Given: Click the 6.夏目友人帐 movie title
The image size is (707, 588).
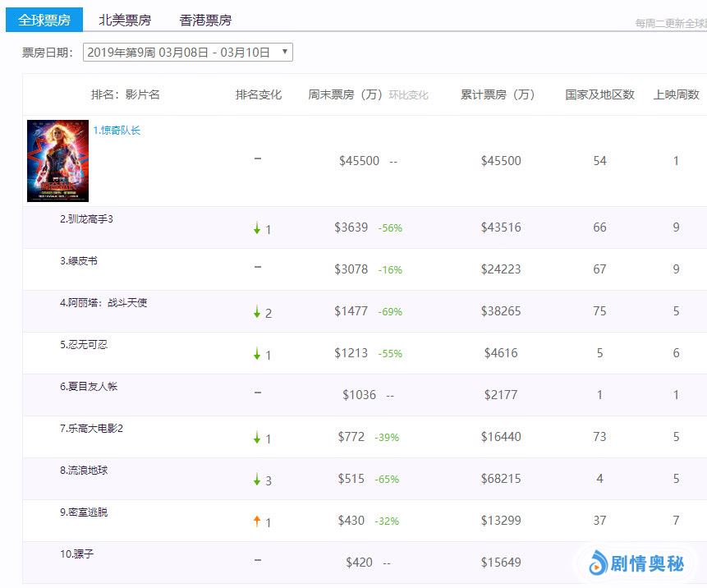Looking at the screenshot, I should (89, 387).
